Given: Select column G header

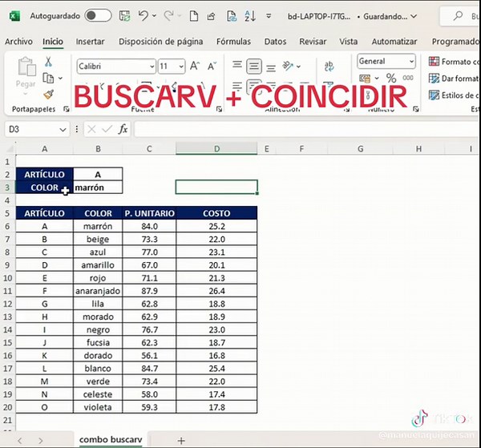Looking at the screenshot, I should (360, 149).
